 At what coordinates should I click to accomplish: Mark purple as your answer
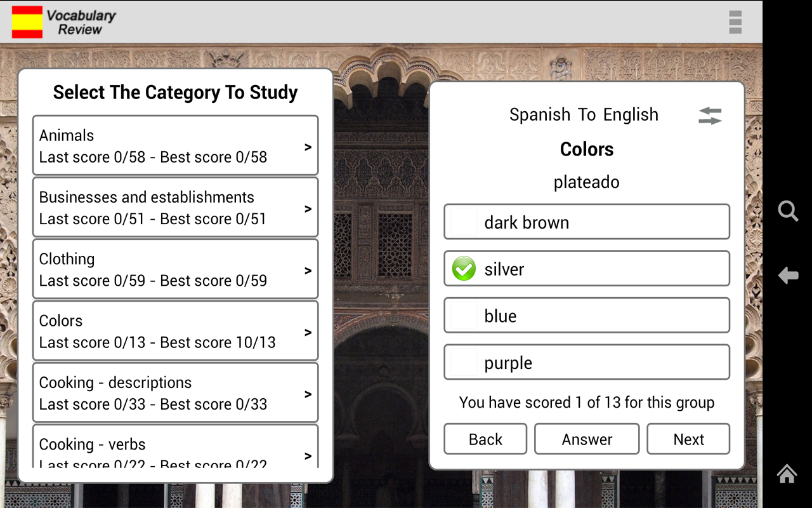click(x=462, y=362)
